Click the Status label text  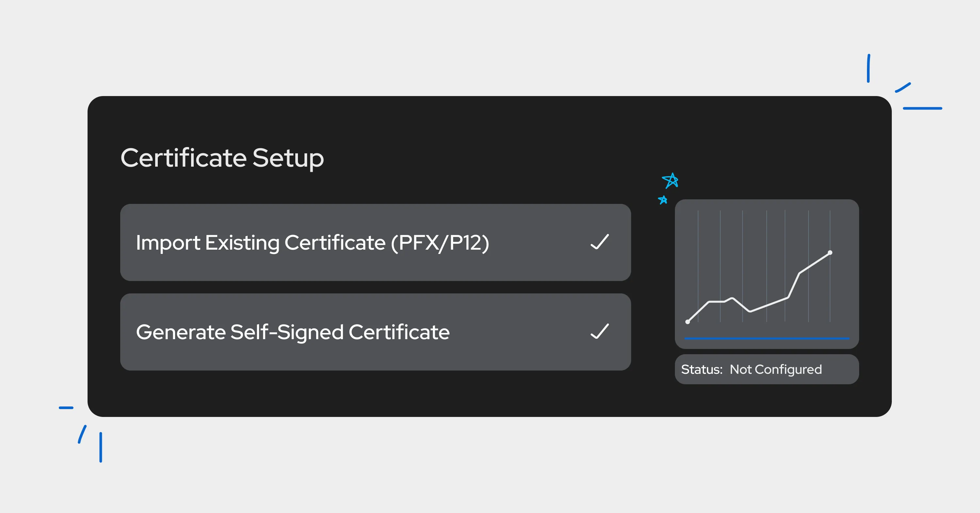point(702,370)
